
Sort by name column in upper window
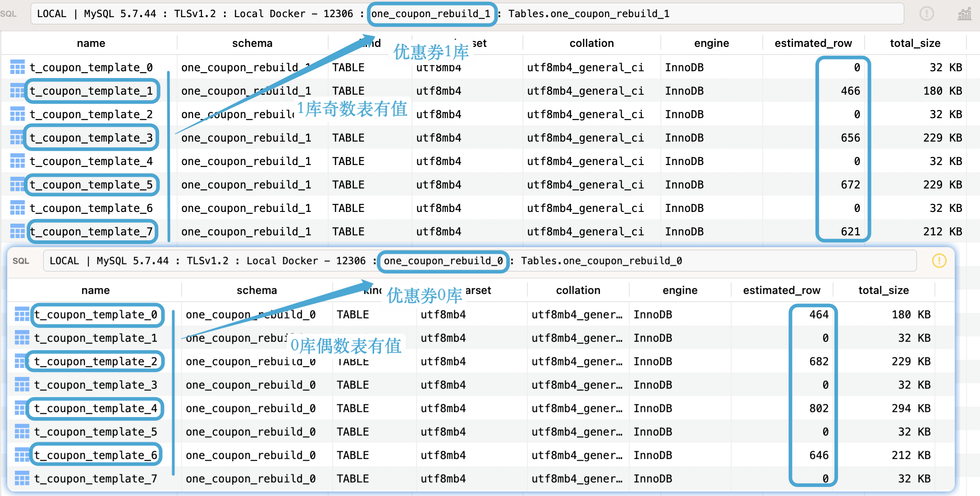click(91, 43)
